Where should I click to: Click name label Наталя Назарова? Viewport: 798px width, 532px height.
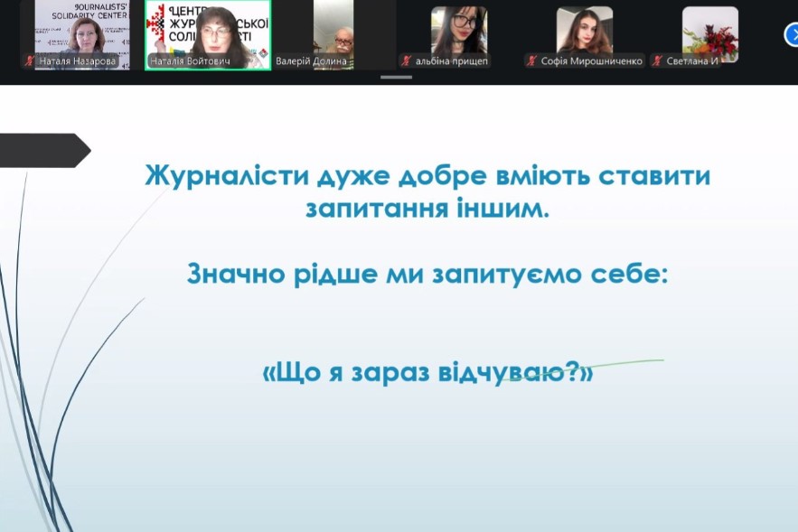78,61
